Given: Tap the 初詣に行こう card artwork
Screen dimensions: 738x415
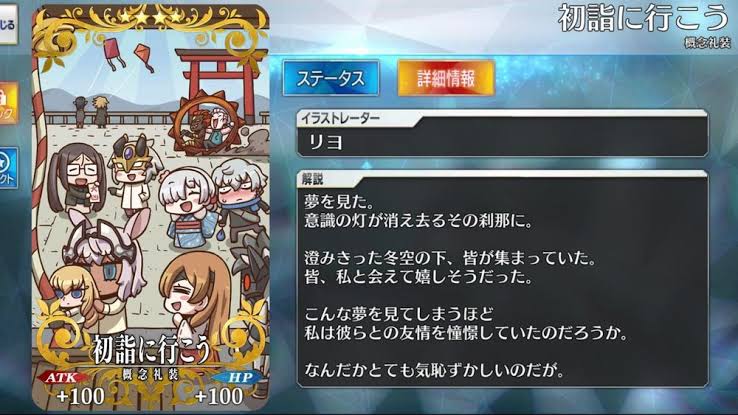Looking at the screenshot, I should [151, 207].
